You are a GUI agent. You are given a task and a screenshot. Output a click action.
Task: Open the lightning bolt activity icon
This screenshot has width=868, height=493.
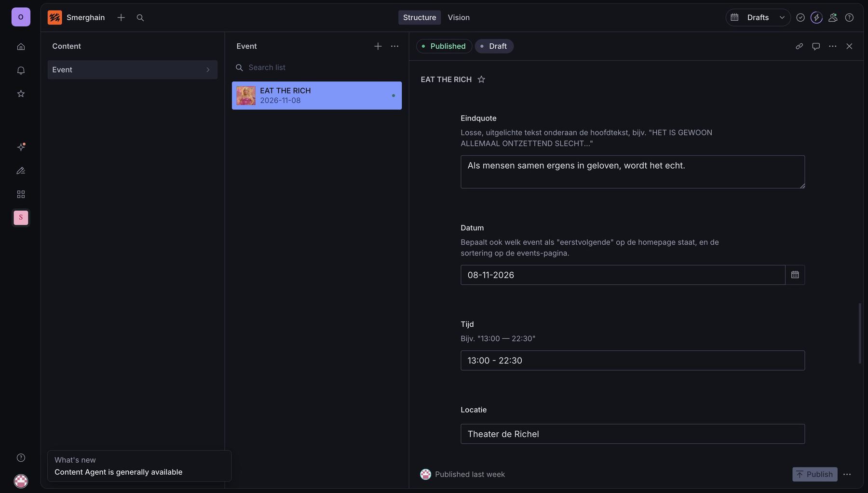[816, 17]
